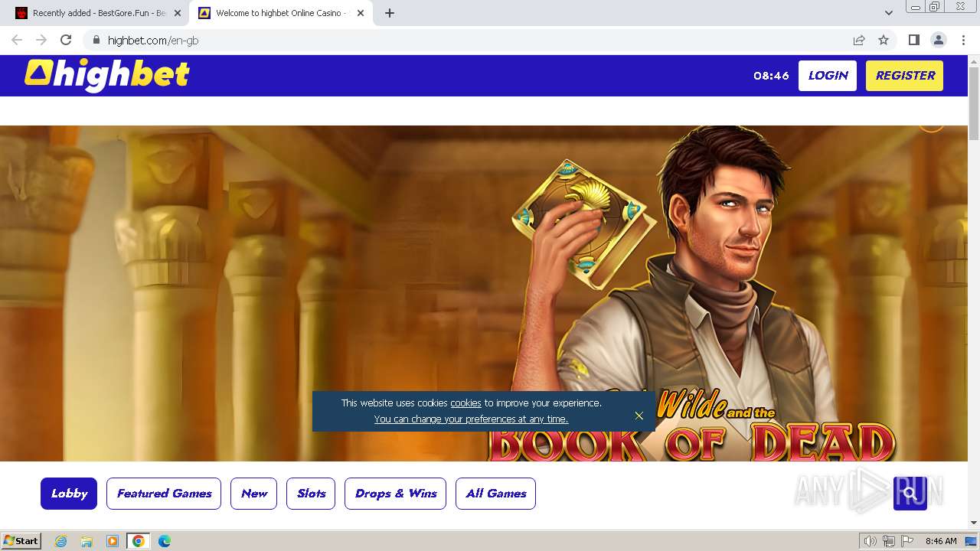Log in via the LOGIN button
The image size is (980, 551).
point(828,76)
